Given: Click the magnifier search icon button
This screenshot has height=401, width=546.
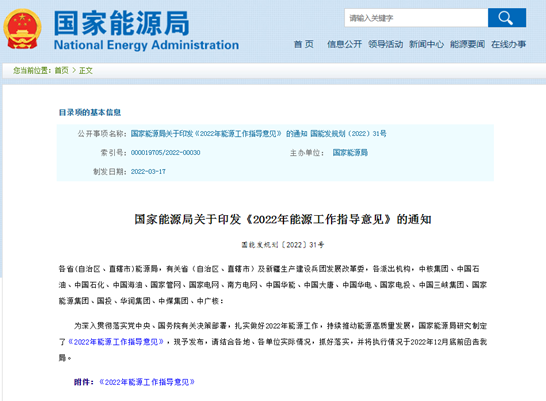Looking at the screenshot, I should (x=507, y=18).
